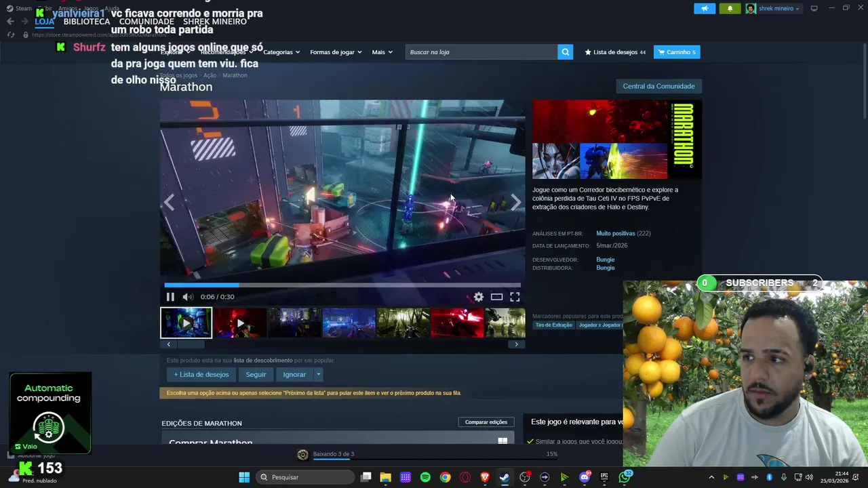Open Windows Start menu
This screenshot has width=868, height=488.
click(244, 477)
